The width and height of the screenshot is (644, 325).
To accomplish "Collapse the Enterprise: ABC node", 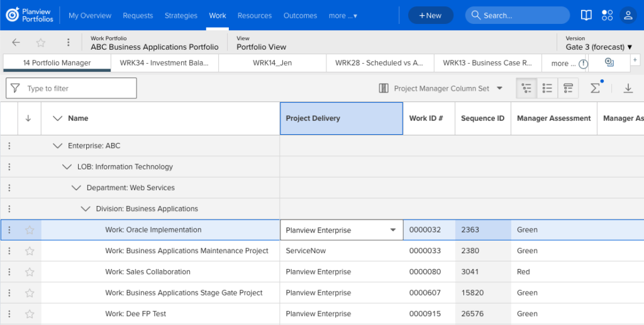I will pyautogui.click(x=58, y=145).
